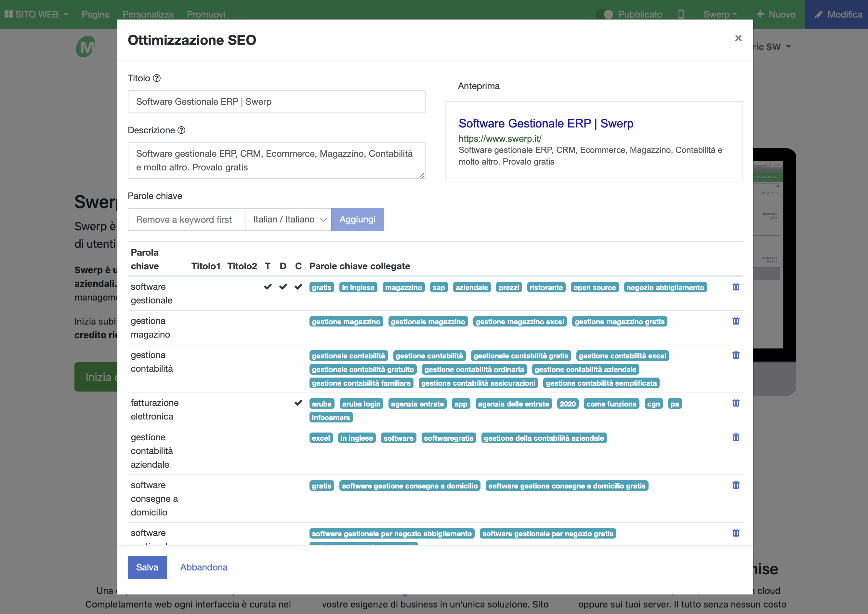Viewport: 868px width, 614px height.
Task: Click the 'gratis' tag in software gestionale row
Action: pos(321,287)
